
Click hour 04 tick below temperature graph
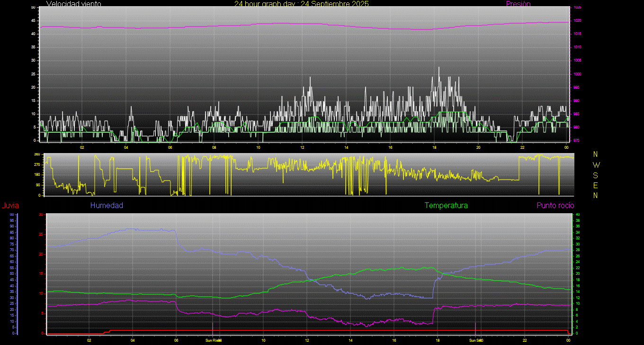coord(133,340)
